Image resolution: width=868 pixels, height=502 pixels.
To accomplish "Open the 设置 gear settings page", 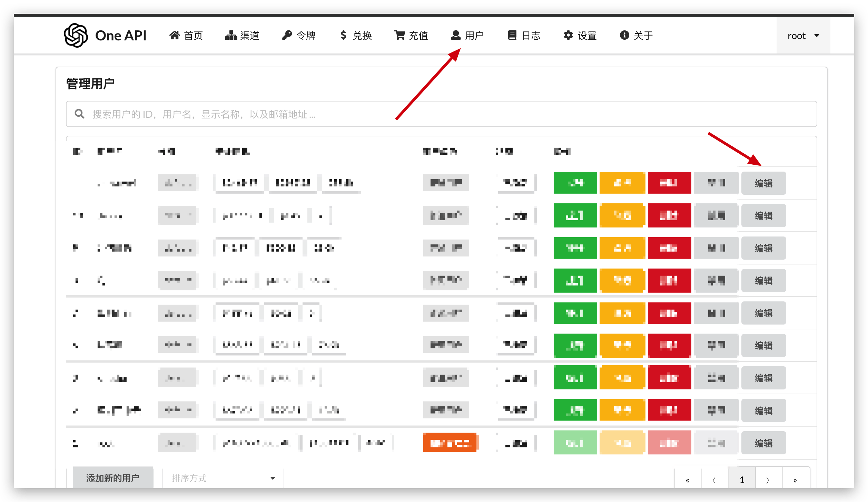I will (x=580, y=36).
